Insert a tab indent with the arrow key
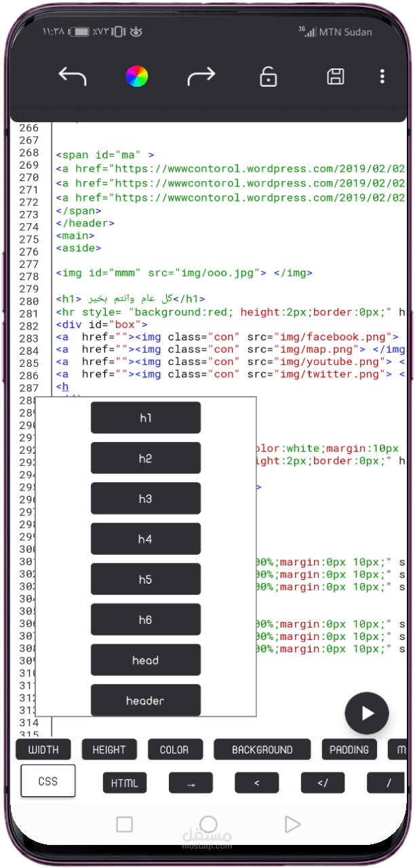This screenshot has height=868, width=415. click(x=191, y=783)
